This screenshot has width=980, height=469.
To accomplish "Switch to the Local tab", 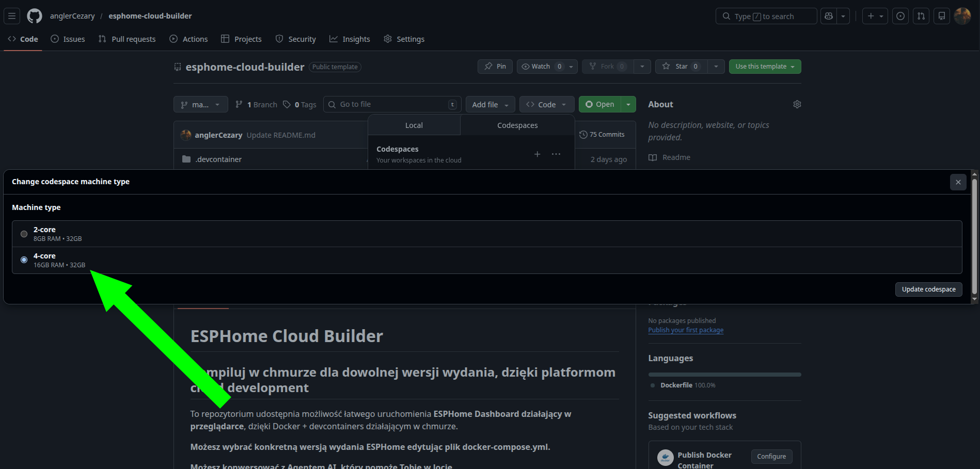I will tap(414, 125).
